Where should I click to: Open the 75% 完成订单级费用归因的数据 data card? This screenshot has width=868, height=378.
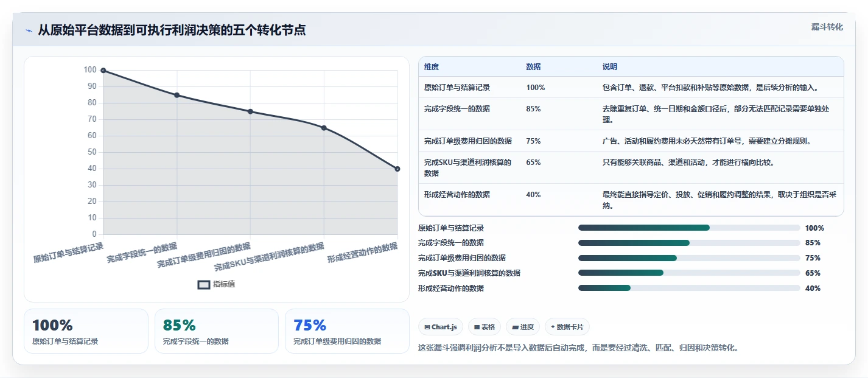coord(347,331)
